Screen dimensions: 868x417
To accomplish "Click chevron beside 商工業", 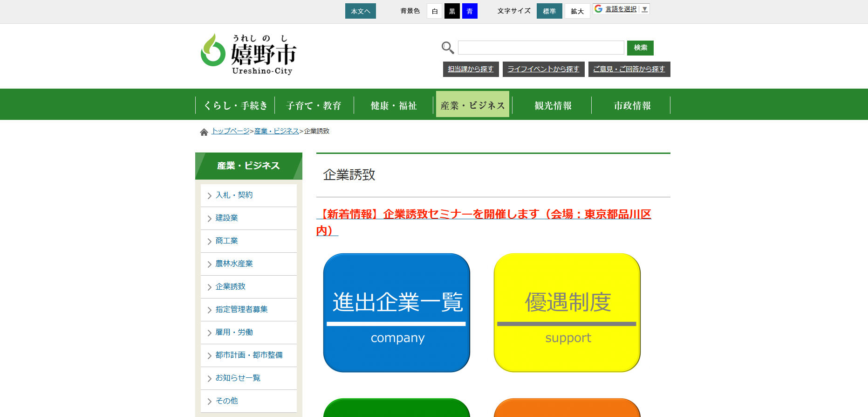I will click(210, 242).
